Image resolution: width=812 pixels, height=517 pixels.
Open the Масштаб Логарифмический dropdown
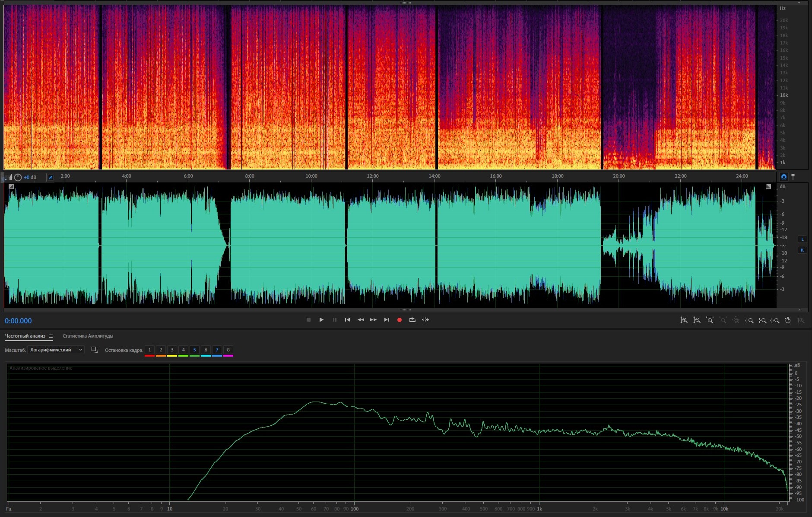coord(56,350)
